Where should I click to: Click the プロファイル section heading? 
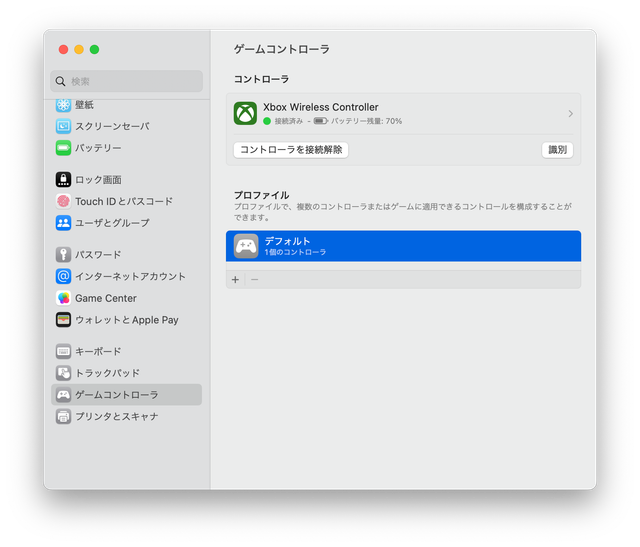[262, 195]
